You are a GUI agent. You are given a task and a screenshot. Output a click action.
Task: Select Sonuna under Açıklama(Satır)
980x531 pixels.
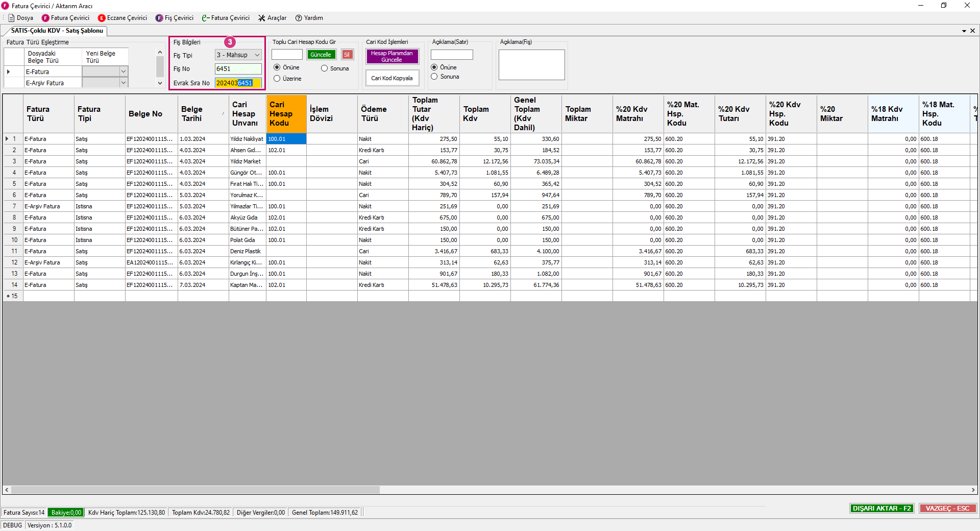(434, 77)
